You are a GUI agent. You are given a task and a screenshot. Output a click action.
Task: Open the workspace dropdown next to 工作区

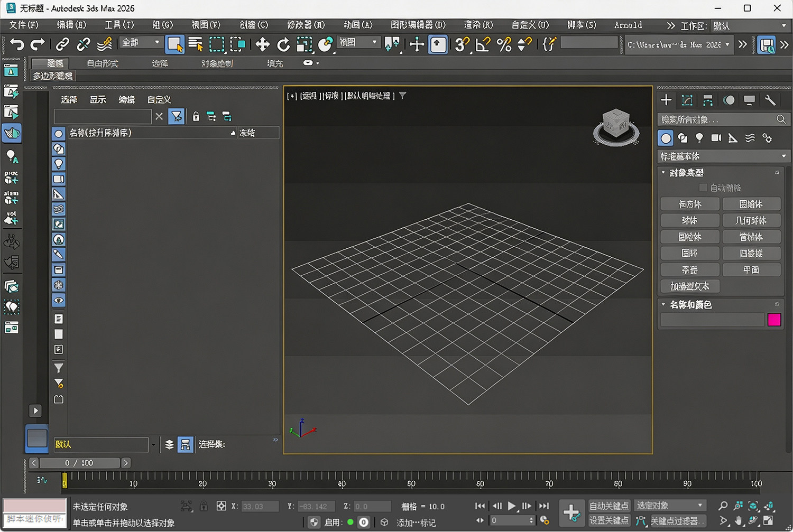pos(750,25)
